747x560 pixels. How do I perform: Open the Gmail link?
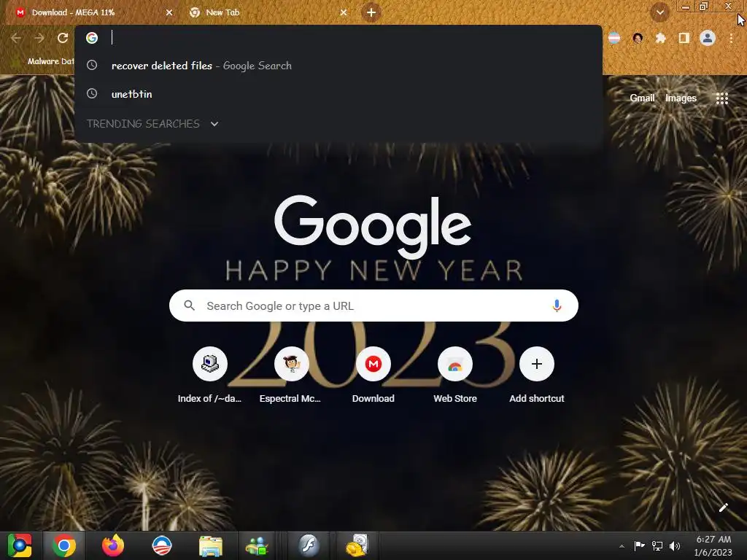click(x=642, y=98)
